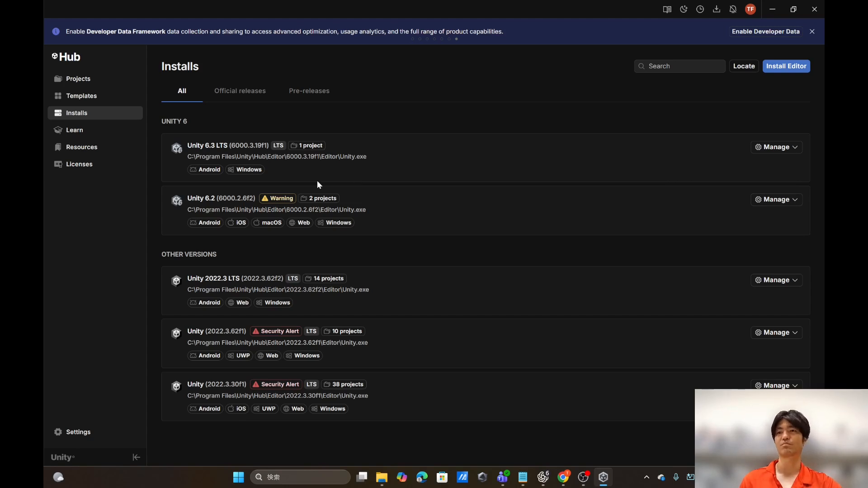
Task: Click the Warning badge on Unity 6.2
Action: 278,198
